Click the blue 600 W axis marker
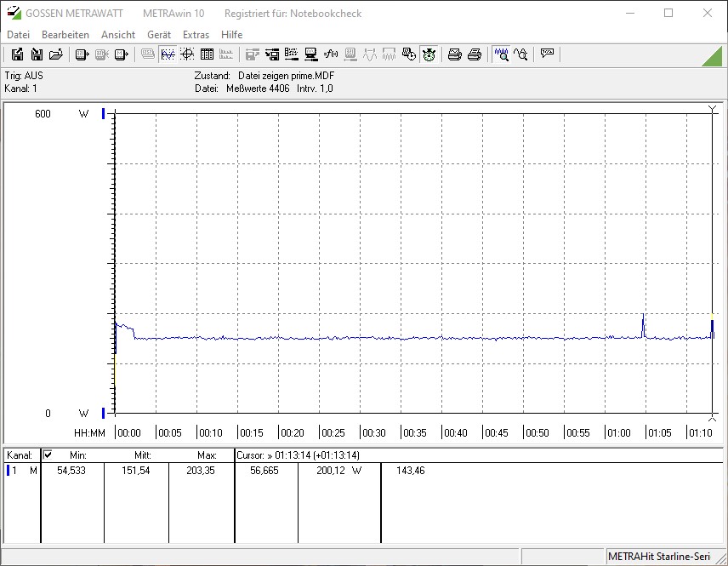This screenshot has width=728, height=566. (104, 113)
